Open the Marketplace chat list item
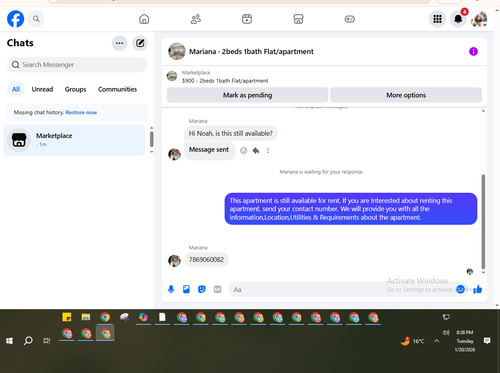The width and height of the screenshot is (500, 373). 75,140
